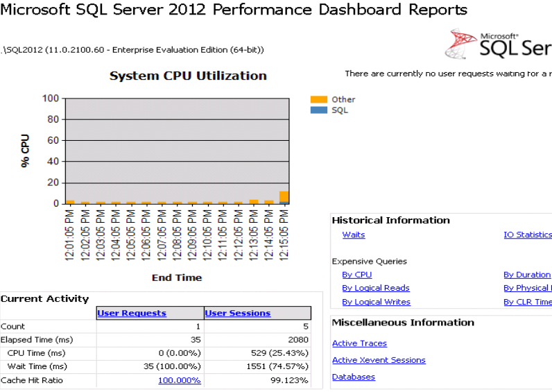Click the Count value 5 for User Sessions
Image resolution: width=552 pixels, height=392 pixels.
click(x=306, y=327)
